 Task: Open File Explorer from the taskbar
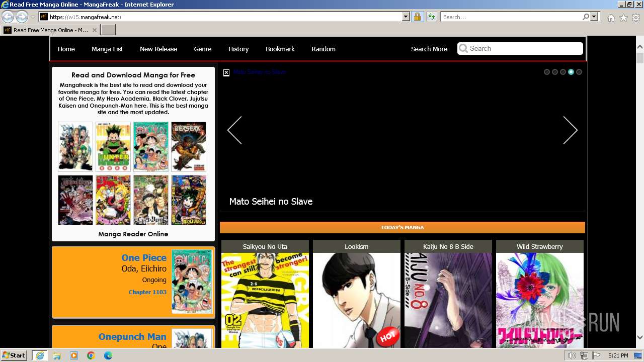coord(57,355)
